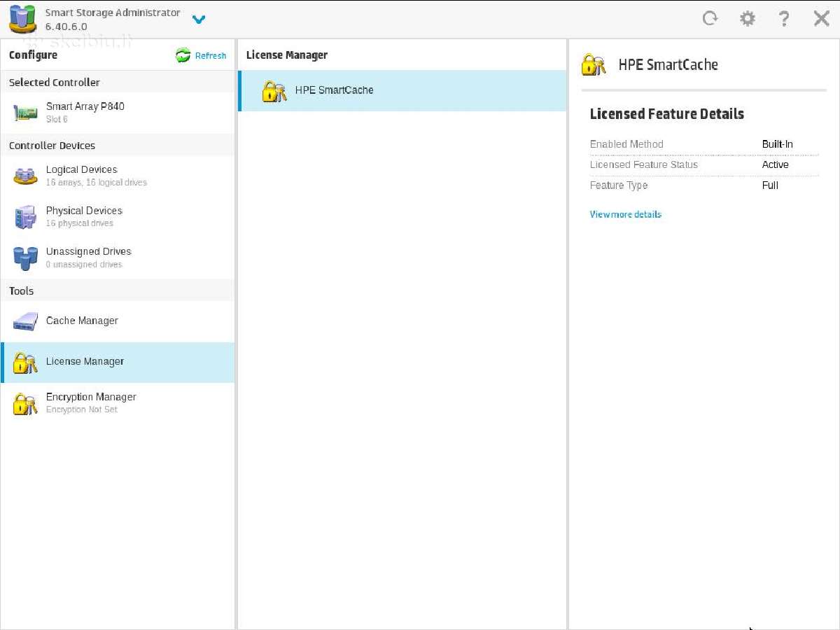The image size is (840, 630).
Task: Select HPE SmartCache text in License Manager list
Action: (335, 90)
